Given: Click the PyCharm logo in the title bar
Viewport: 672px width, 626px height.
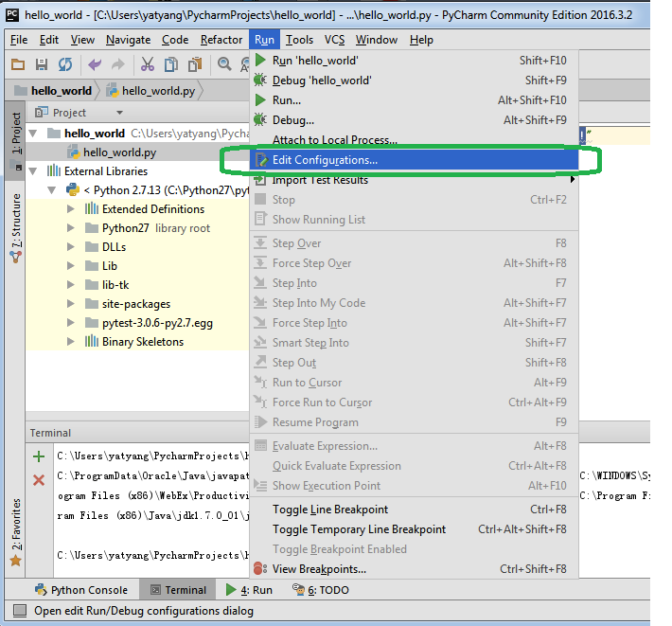Looking at the screenshot, I should 12,15.
